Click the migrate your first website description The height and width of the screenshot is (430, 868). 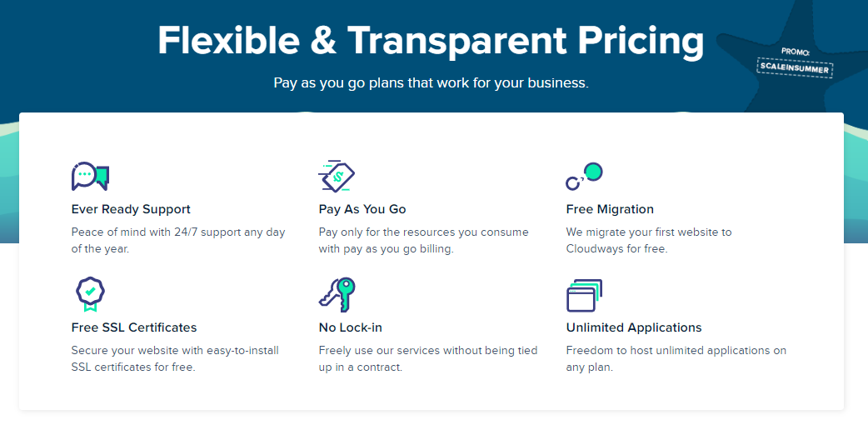[649, 241]
